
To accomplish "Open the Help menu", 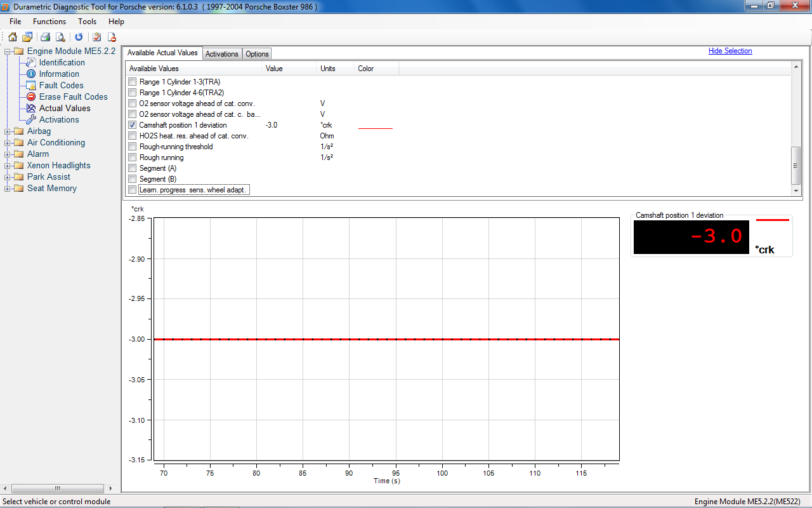I will [116, 22].
